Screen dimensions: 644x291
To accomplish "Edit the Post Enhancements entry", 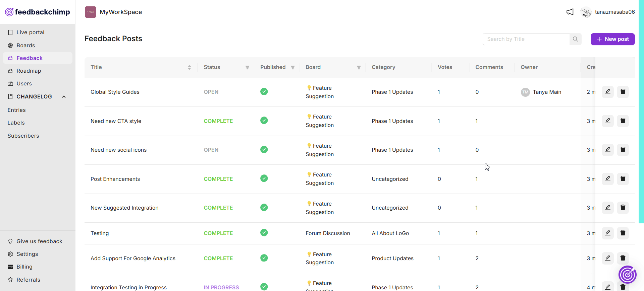I will 607,179.
